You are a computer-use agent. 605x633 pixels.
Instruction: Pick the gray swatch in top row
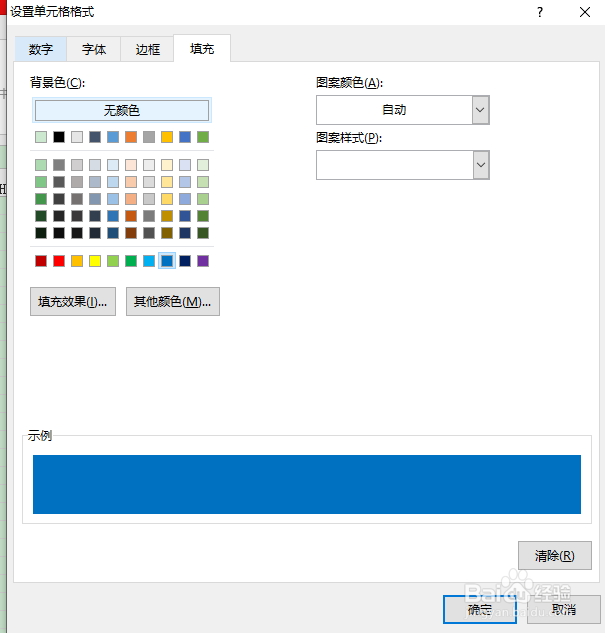149,137
